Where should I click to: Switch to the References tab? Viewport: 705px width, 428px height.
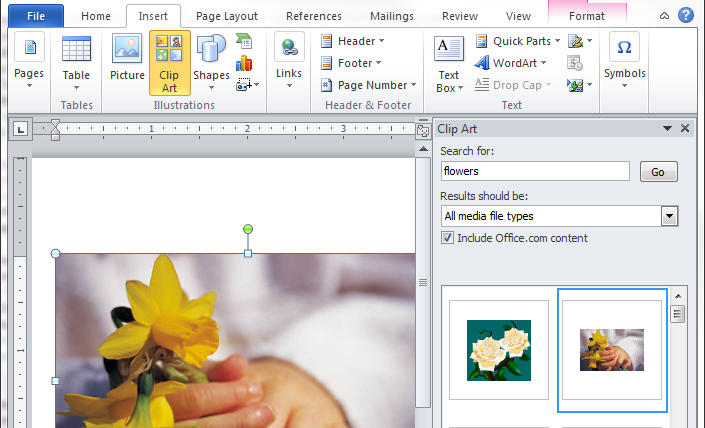tap(314, 16)
